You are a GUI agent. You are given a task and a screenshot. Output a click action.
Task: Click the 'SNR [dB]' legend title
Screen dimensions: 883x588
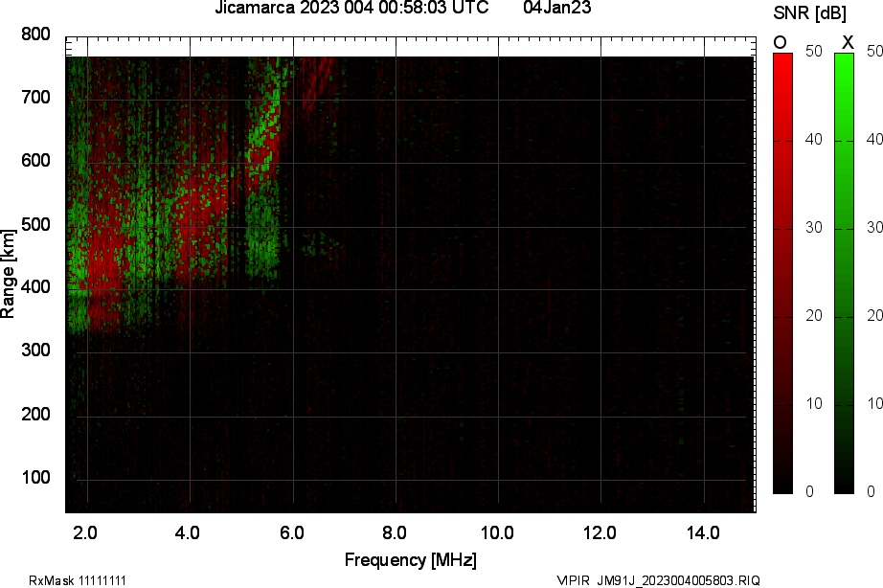click(810, 12)
